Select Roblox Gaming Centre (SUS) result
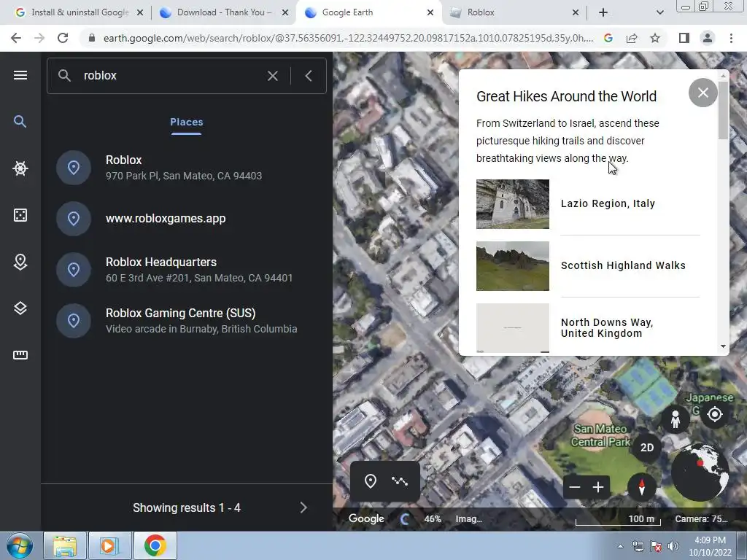The image size is (747, 560). 187,321
